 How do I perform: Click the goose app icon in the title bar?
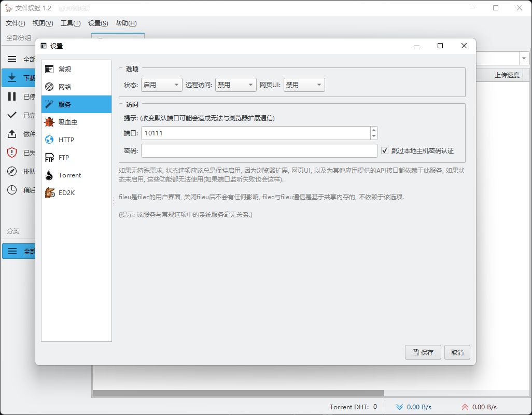tap(8, 8)
